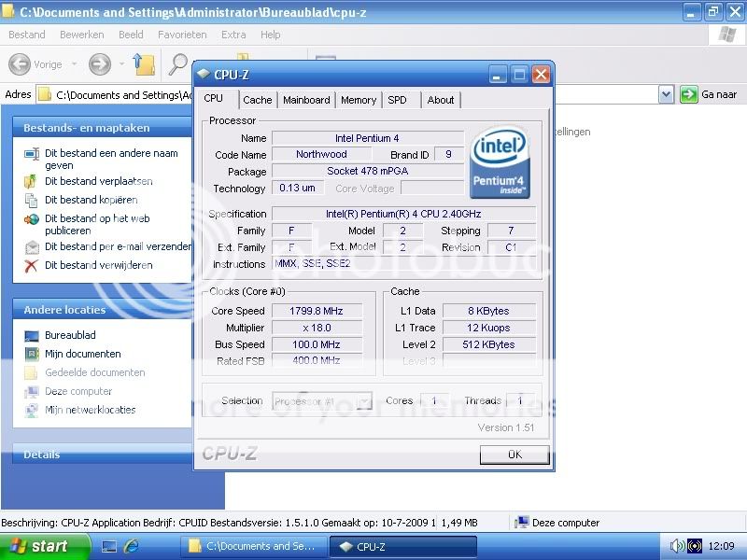Launch Internet Explorer from quick launch
The height and width of the screenshot is (560, 747).
[x=131, y=546]
